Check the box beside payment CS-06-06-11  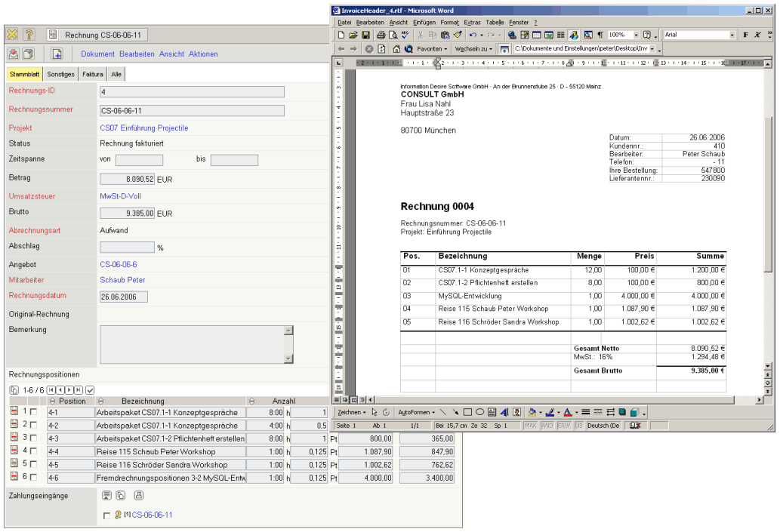106,515
